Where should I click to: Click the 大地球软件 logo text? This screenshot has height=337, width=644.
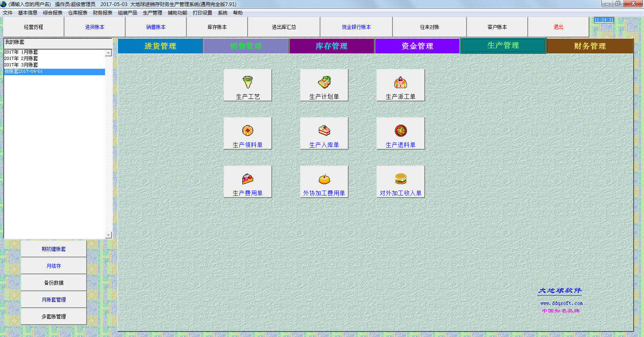560,291
